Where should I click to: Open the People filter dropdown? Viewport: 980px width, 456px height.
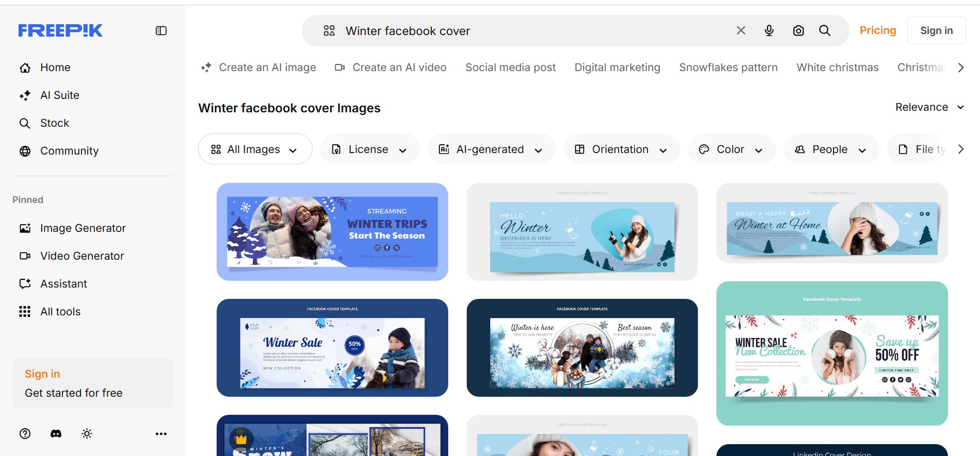(x=831, y=149)
